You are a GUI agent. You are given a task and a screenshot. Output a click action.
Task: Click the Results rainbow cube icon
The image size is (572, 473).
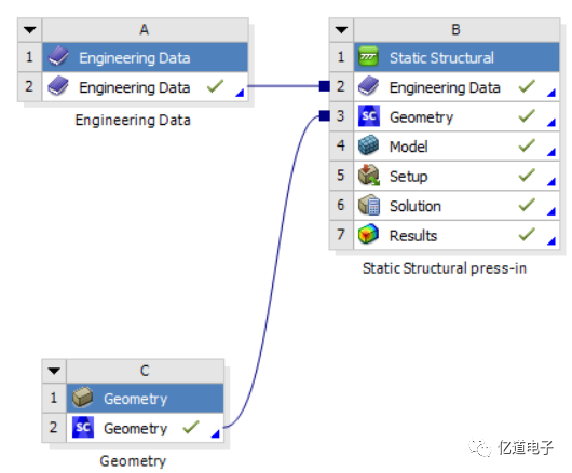pyautogui.click(x=368, y=234)
